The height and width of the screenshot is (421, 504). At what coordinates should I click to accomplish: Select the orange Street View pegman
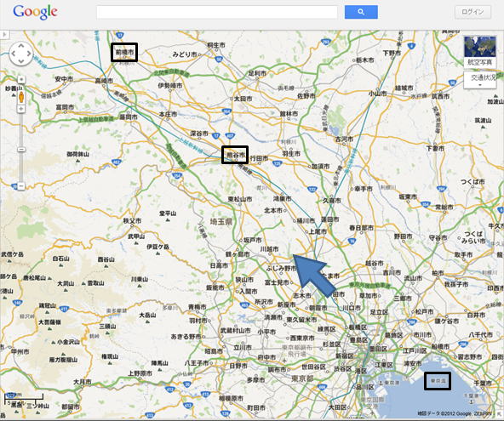[x=21, y=97]
